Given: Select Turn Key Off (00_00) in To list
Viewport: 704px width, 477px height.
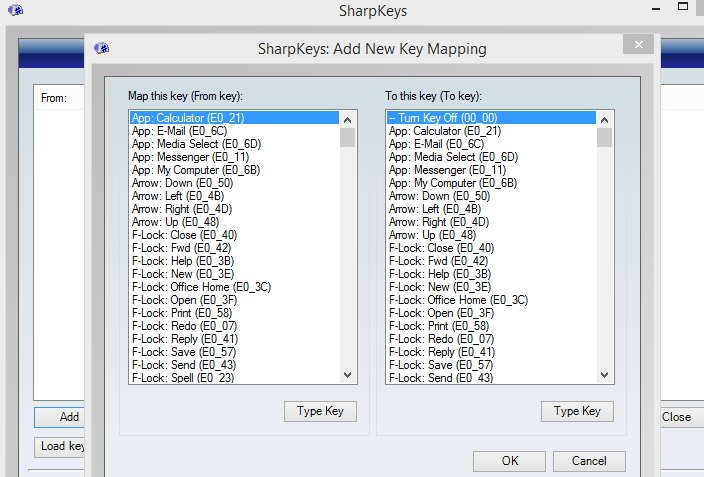Looking at the screenshot, I should coord(491,118).
